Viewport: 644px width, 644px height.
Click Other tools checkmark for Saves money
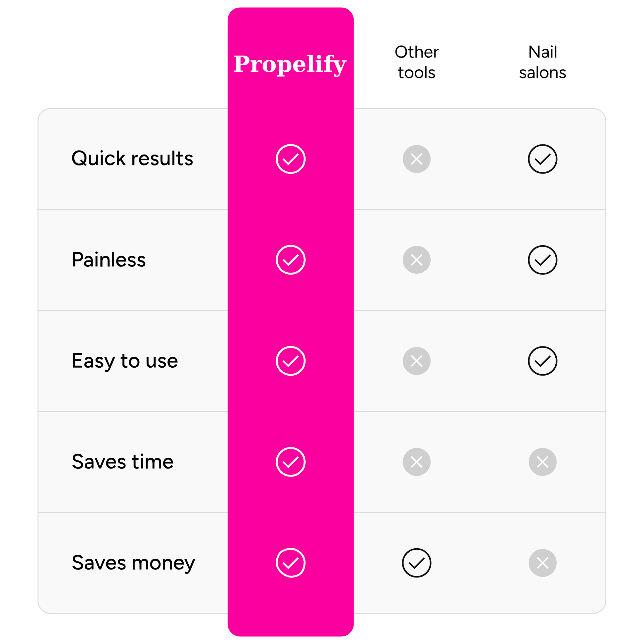point(416,563)
